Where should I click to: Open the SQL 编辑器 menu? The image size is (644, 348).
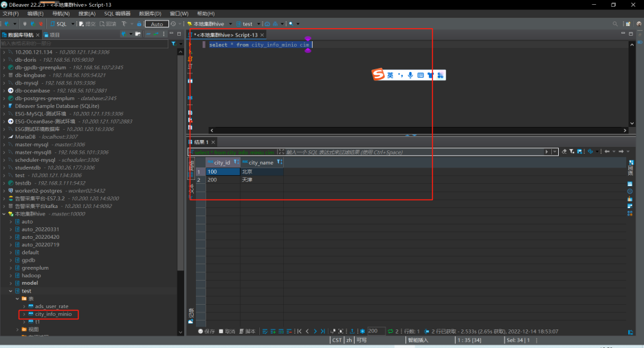point(117,14)
